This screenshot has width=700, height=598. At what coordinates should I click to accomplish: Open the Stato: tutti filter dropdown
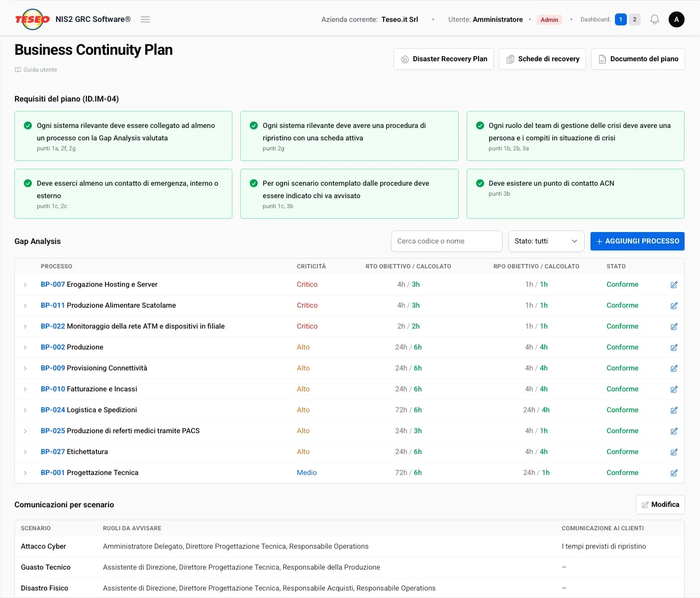[546, 241]
